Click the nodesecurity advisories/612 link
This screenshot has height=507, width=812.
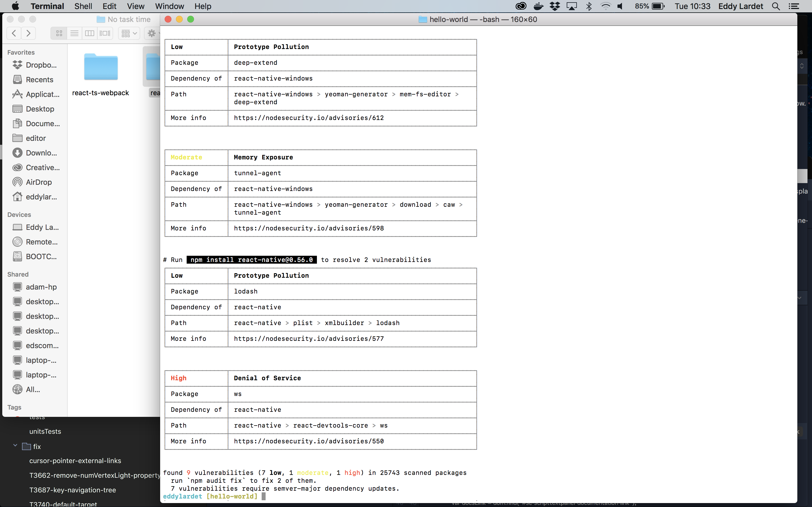309,118
